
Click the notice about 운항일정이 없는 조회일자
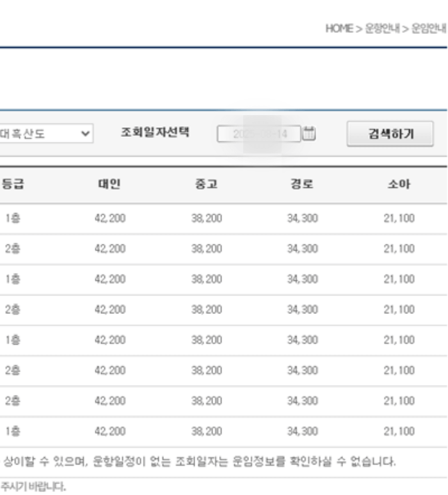coord(199,462)
